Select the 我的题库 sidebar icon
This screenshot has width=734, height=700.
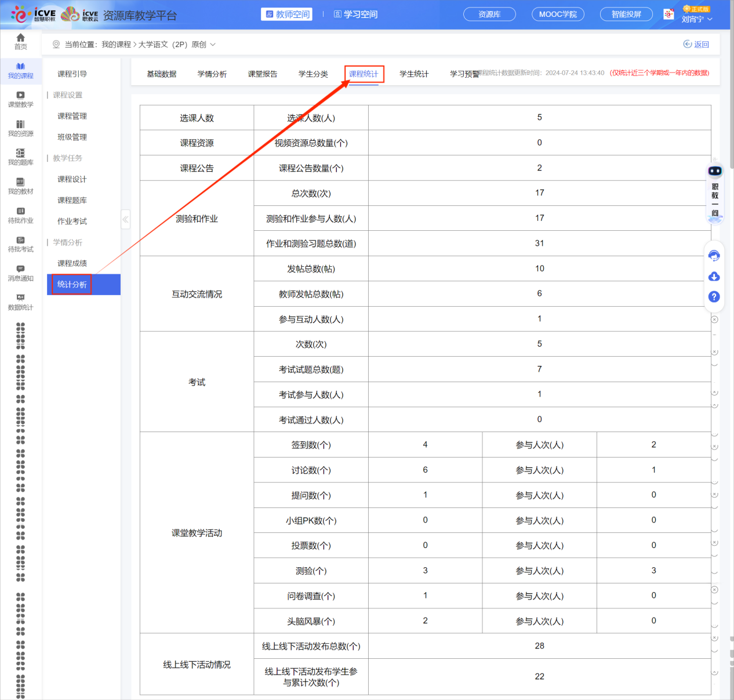20,157
